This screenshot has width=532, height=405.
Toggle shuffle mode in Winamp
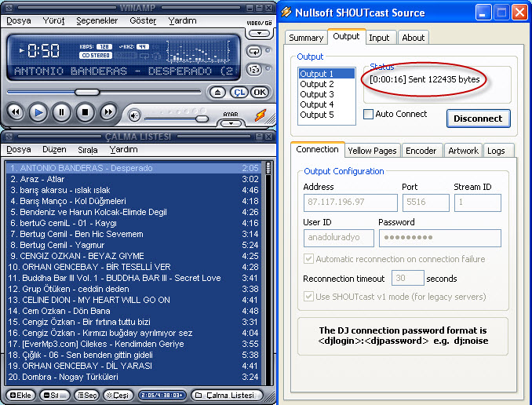tap(254, 70)
